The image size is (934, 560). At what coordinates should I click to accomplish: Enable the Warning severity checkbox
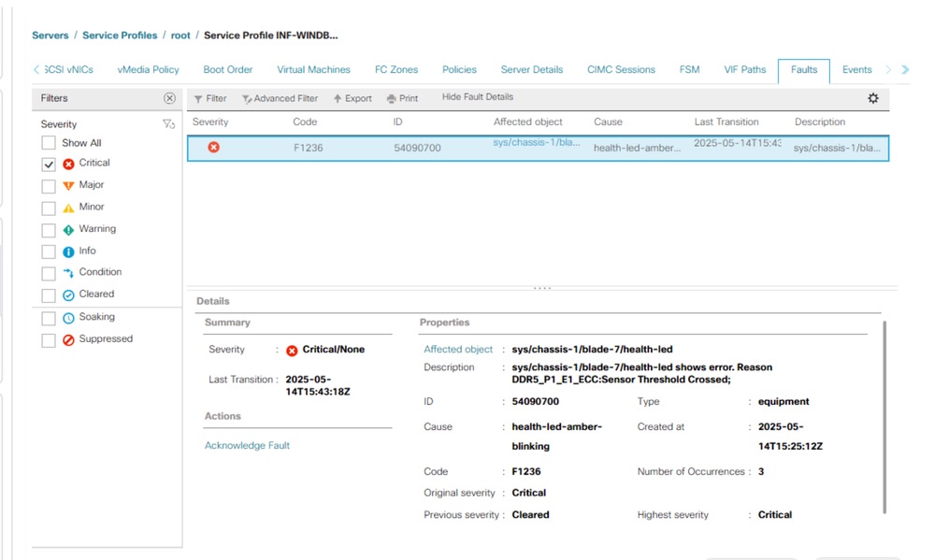pyautogui.click(x=49, y=231)
